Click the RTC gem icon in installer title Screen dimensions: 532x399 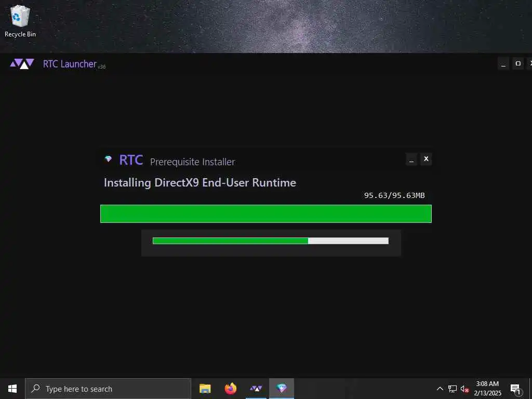pos(108,159)
